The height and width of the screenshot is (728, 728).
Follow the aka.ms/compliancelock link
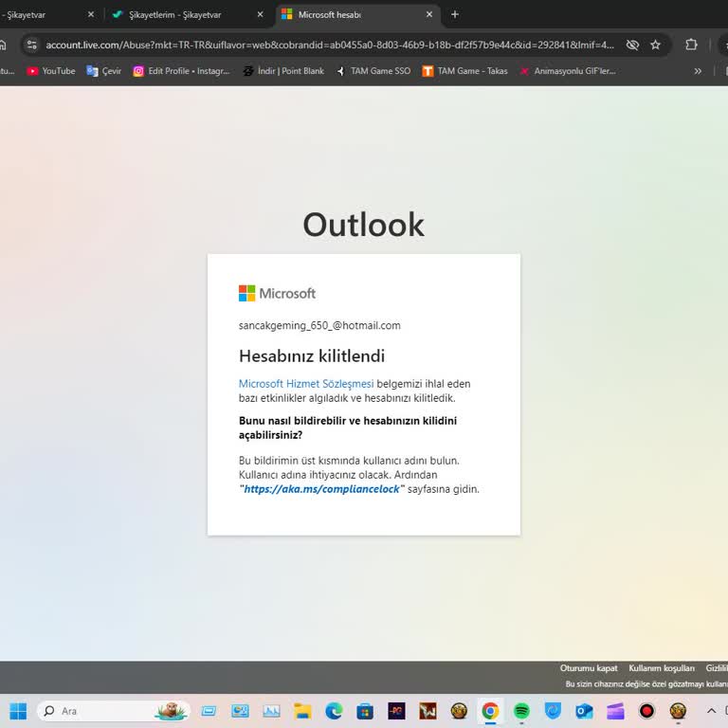coord(321,489)
